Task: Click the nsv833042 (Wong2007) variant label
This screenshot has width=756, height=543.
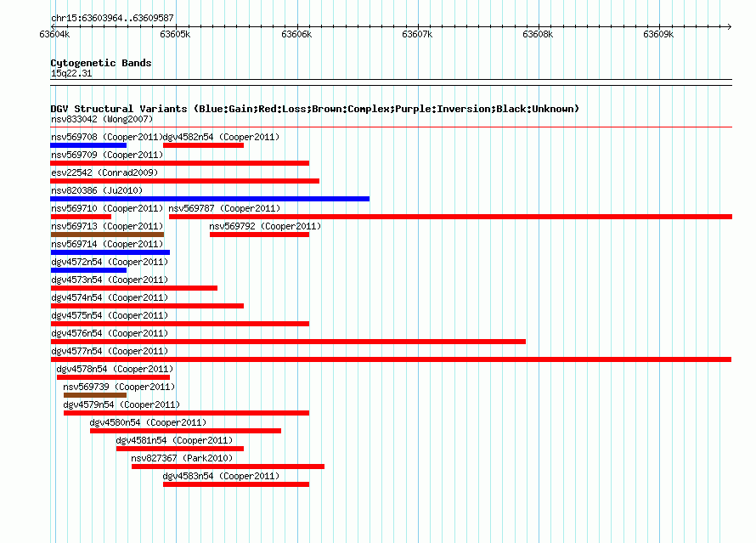Action: (x=102, y=119)
